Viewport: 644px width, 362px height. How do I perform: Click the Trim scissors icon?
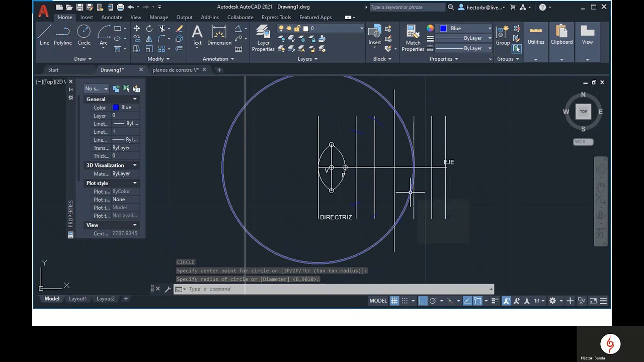tap(162, 29)
